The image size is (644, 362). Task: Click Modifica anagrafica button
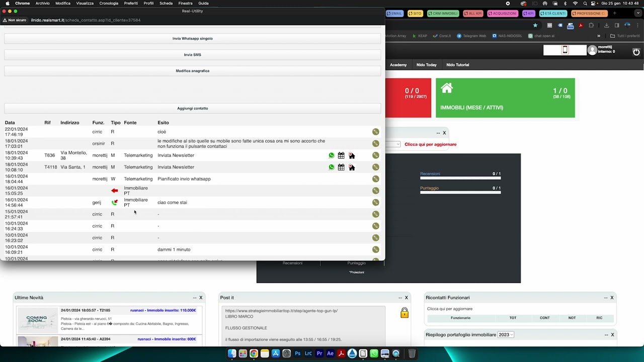click(x=192, y=71)
